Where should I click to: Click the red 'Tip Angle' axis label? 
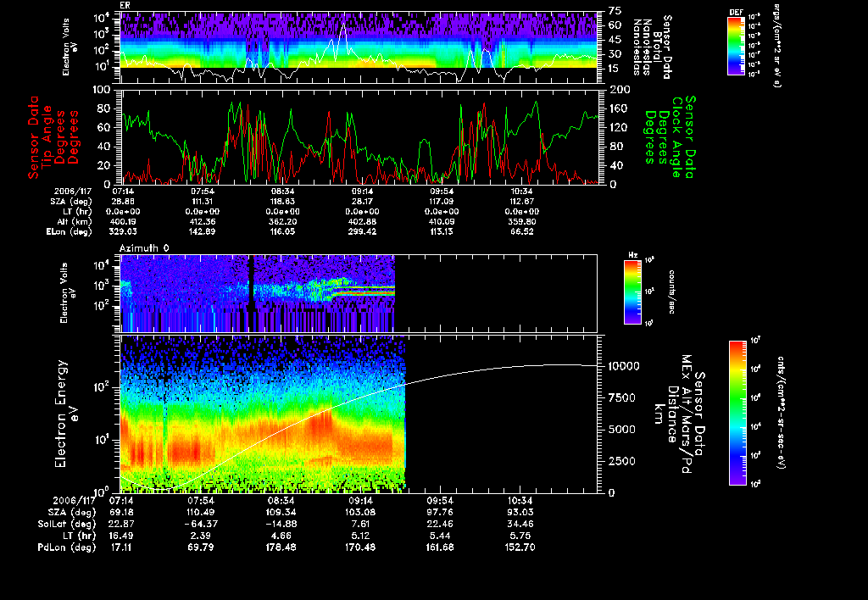[x=47, y=136]
